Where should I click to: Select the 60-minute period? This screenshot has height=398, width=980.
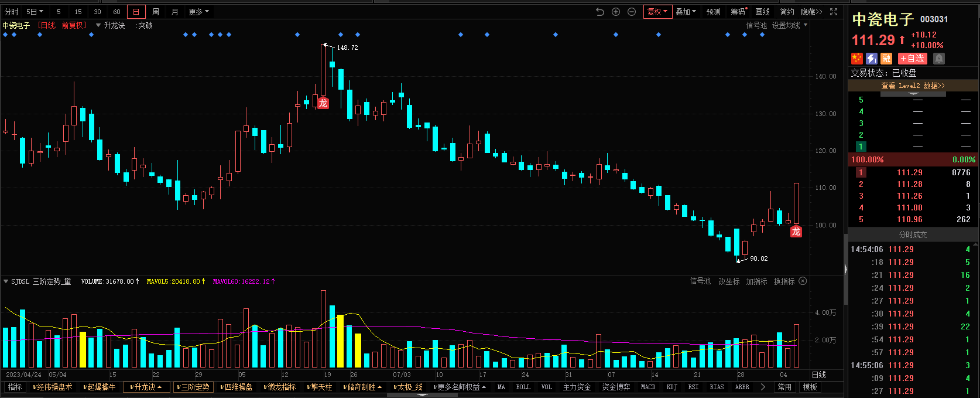pyautogui.click(x=116, y=12)
